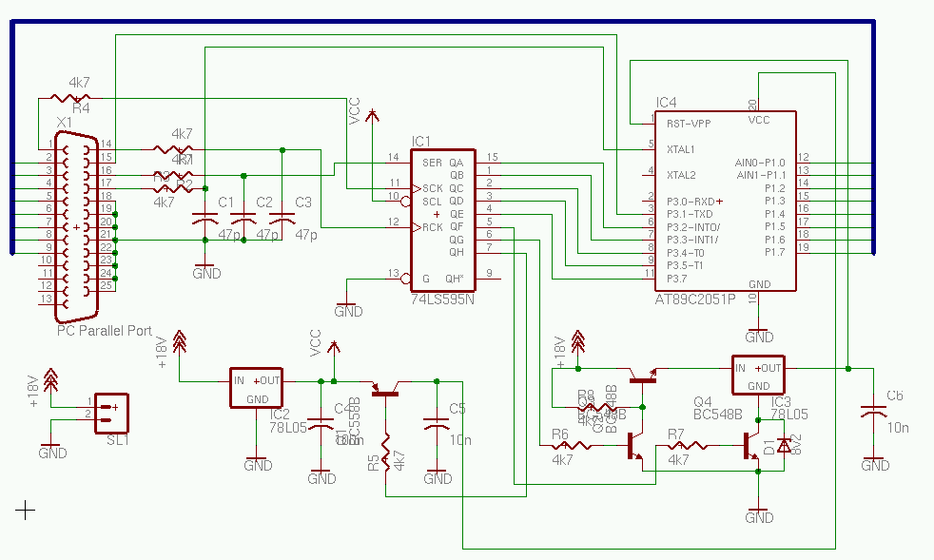934x560 pixels.
Task: Click the +18V supply symbol beside SL1
Action: [51, 383]
